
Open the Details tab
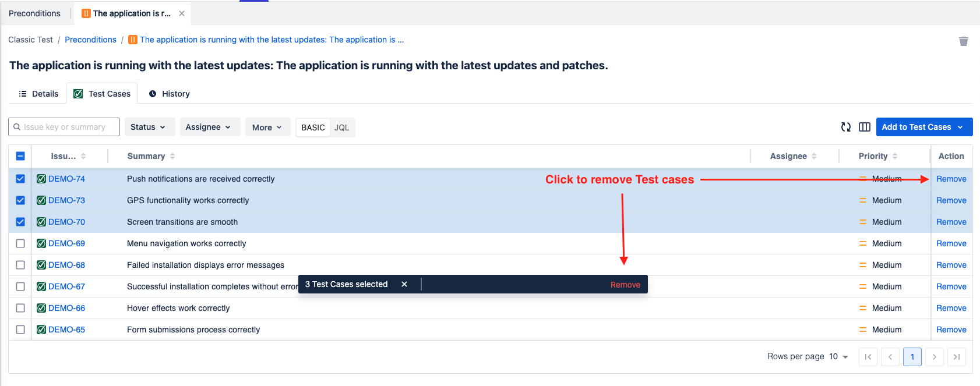(38, 94)
